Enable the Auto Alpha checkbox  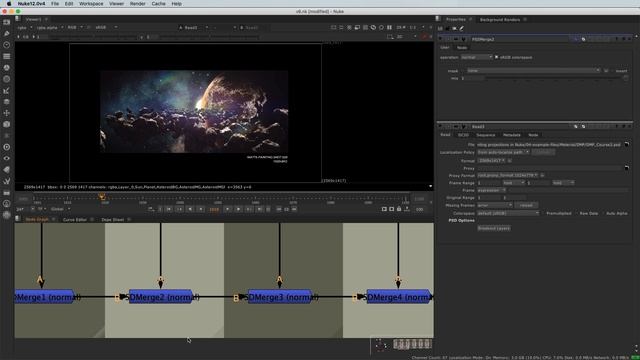[x=603, y=213]
